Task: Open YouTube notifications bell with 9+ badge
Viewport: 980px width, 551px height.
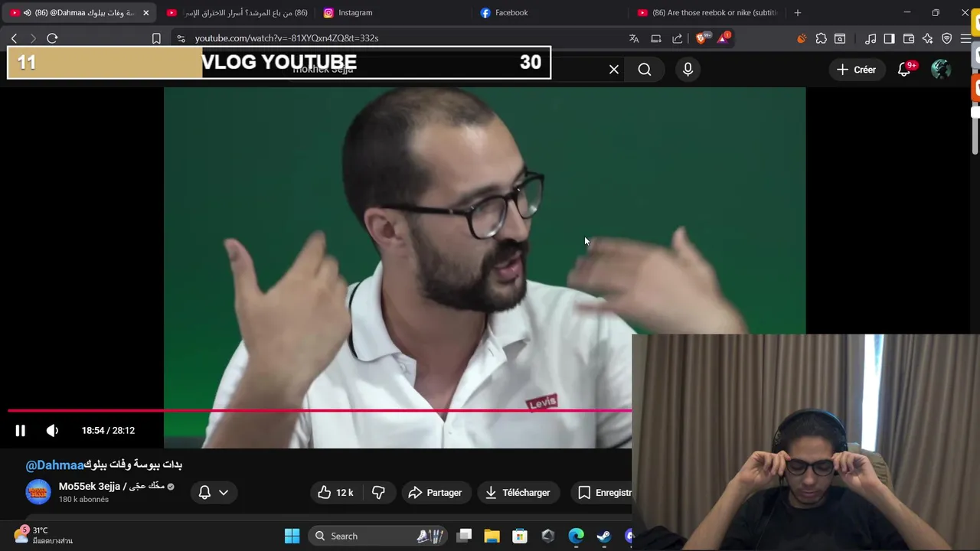Action: click(904, 70)
